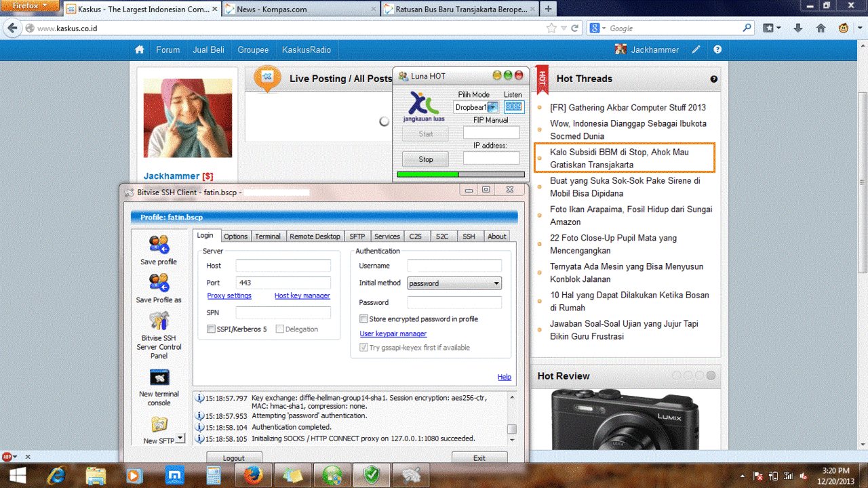This screenshot has width=868, height=488.
Task: Open the Services tab
Action: point(387,237)
